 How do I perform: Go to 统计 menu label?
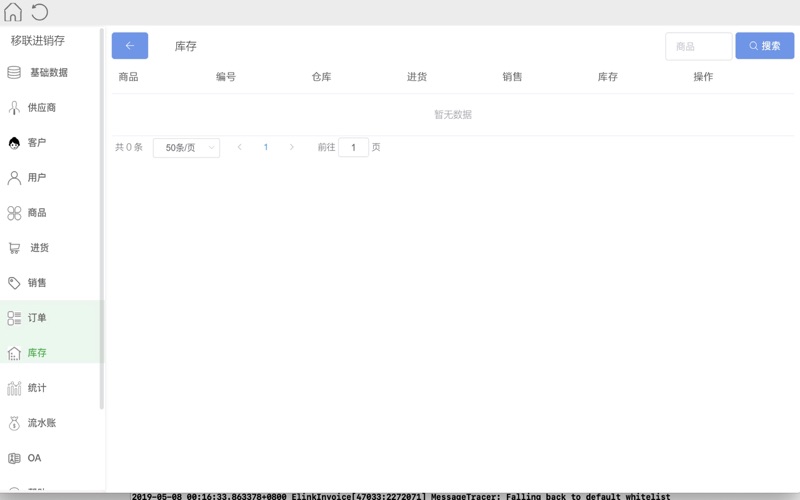point(37,388)
